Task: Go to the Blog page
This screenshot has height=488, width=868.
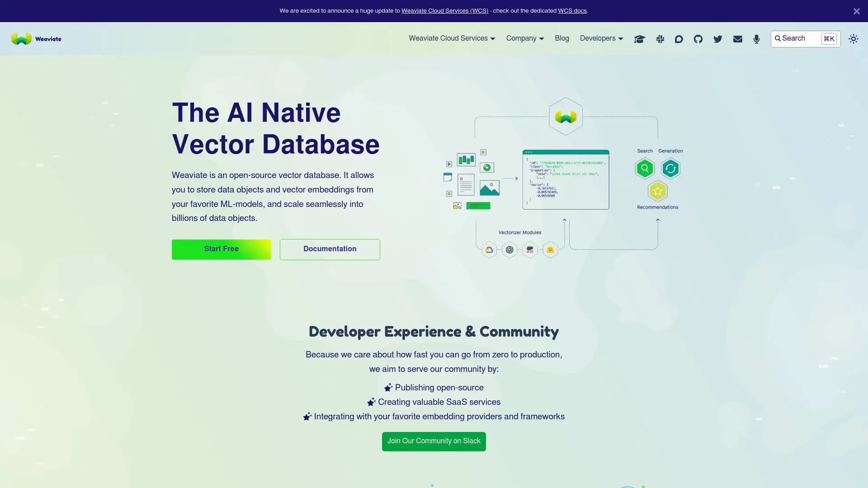Action: (x=561, y=38)
